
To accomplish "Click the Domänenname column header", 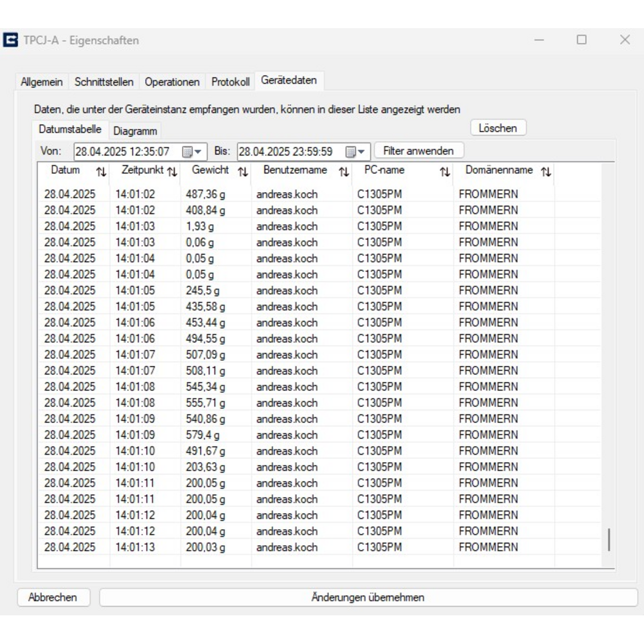I will [504, 171].
